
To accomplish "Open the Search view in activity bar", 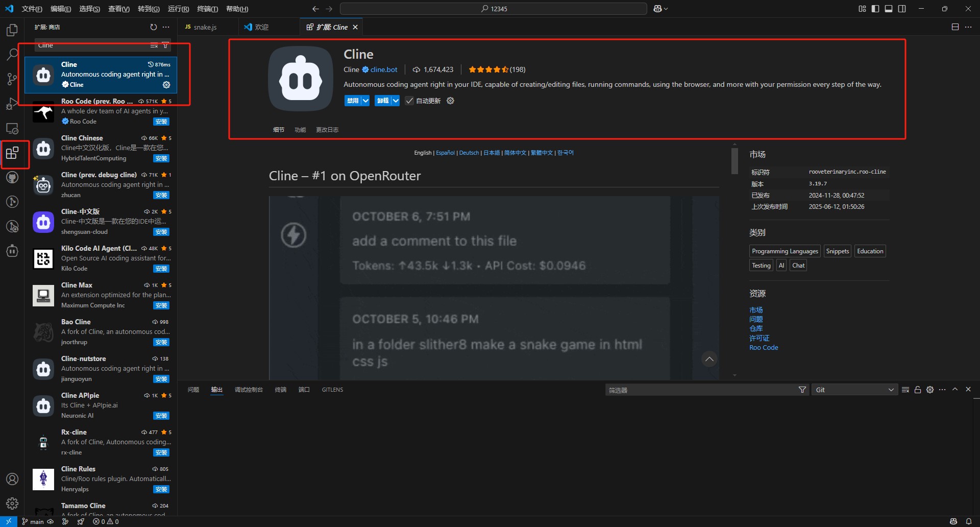I will pyautogui.click(x=12, y=55).
